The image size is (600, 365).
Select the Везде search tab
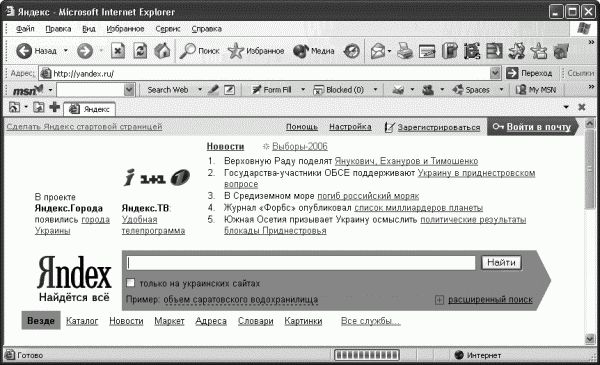(x=41, y=321)
